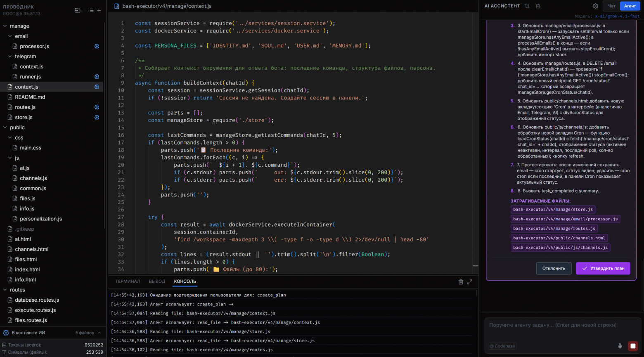
Task: Click the open remote folder icon in explorer header
Action: pos(77,10)
